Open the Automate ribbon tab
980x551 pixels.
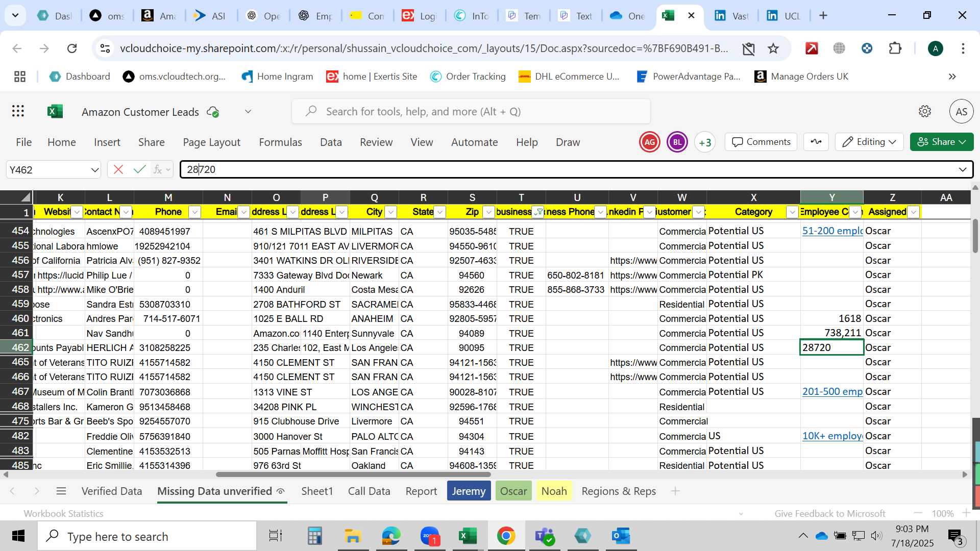(474, 142)
